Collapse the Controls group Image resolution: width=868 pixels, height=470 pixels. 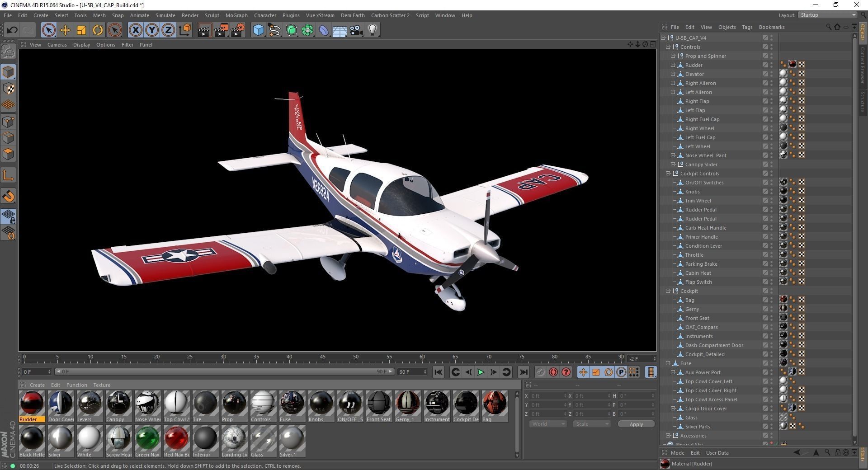pos(668,47)
